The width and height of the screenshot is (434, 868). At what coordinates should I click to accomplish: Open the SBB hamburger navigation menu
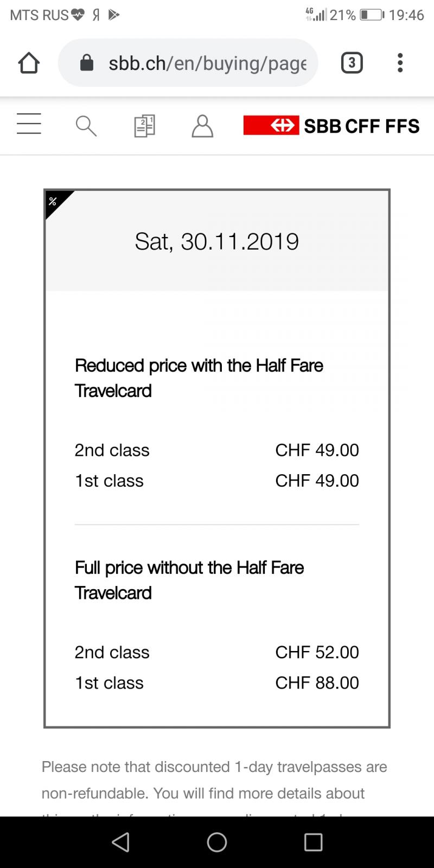pos(29,124)
